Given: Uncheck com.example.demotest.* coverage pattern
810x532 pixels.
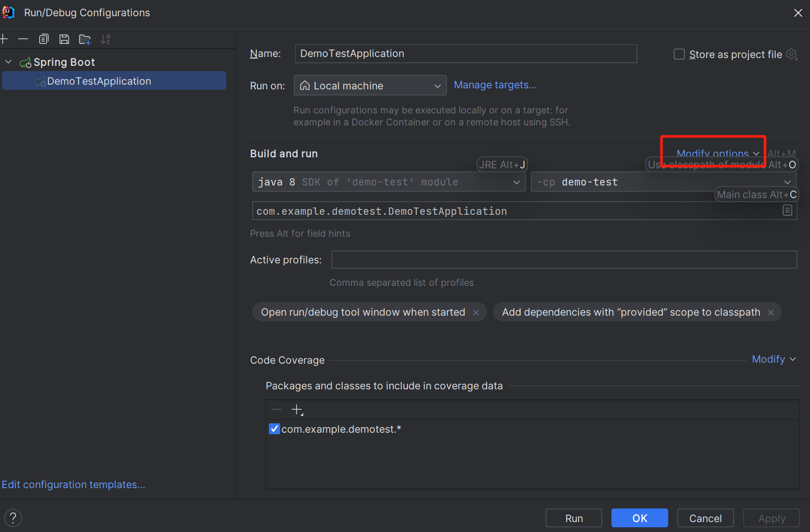Looking at the screenshot, I should click(x=274, y=429).
